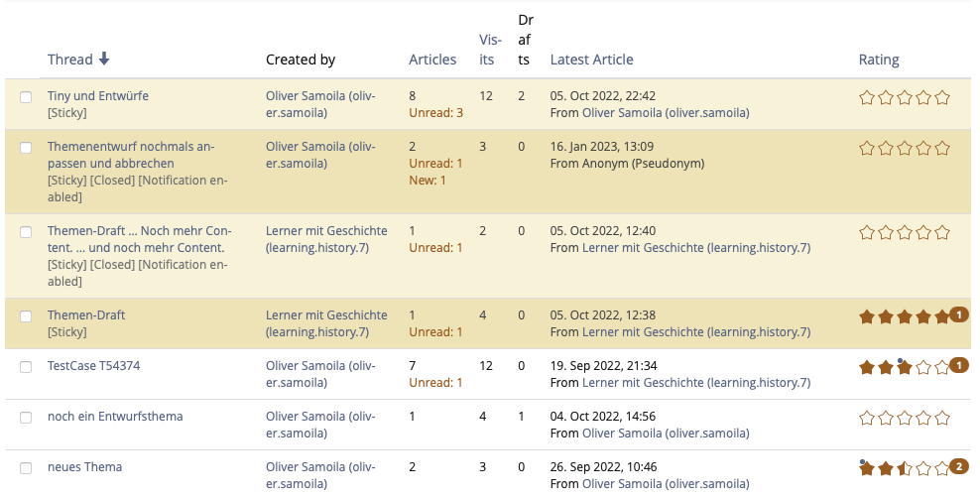Give first star to Themenentwurf nochmals anpassen thread

pos(867,148)
